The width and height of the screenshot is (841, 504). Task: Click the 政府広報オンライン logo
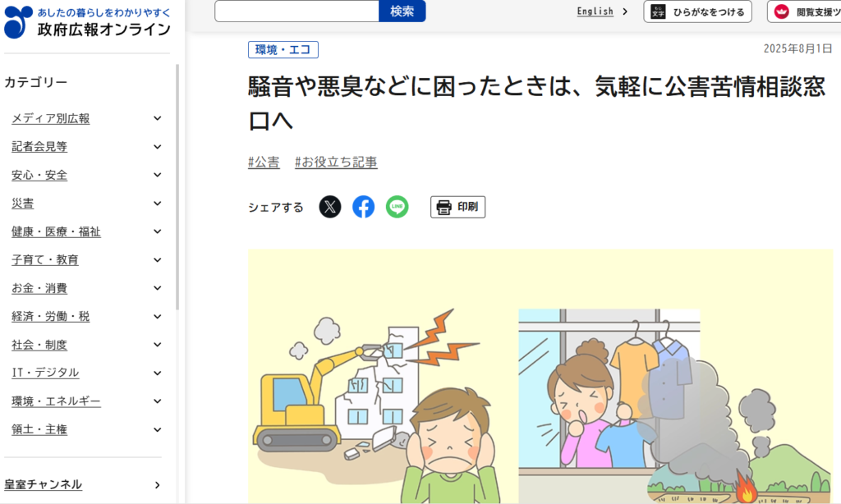[87, 22]
